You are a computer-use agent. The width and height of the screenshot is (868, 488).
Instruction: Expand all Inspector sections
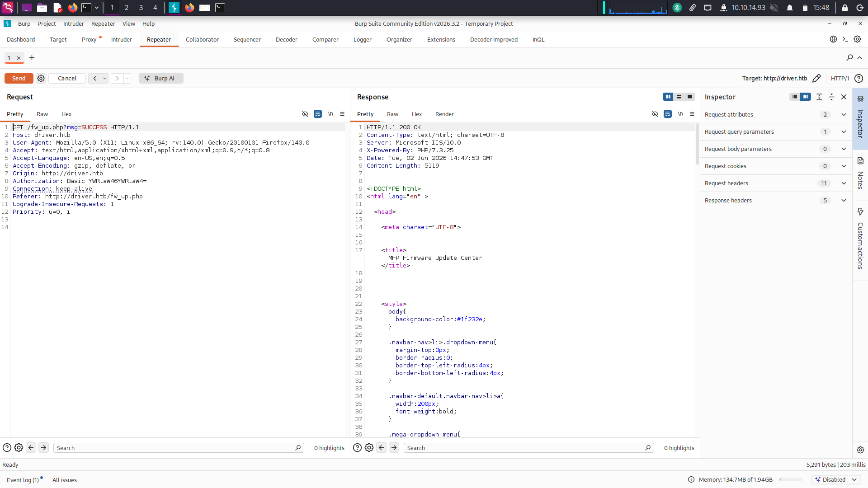[x=819, y=97]
